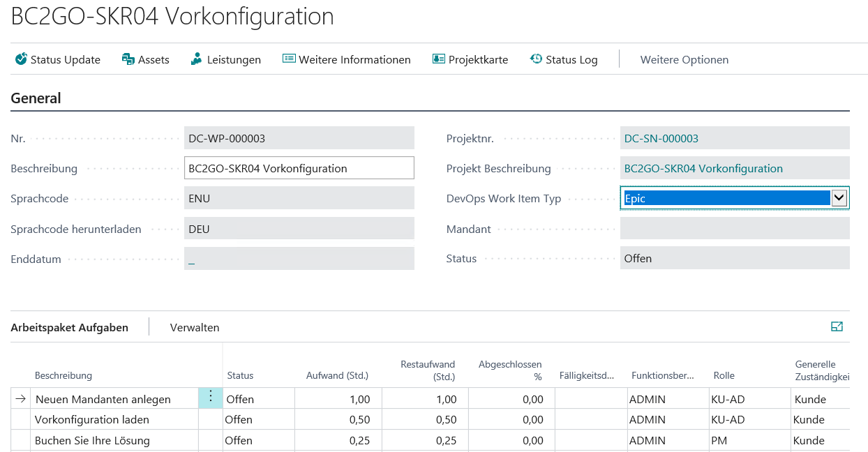Sort by Aufwand (Std.) column header
Viewport: 868px width, 452px height.
pos(337,375)
